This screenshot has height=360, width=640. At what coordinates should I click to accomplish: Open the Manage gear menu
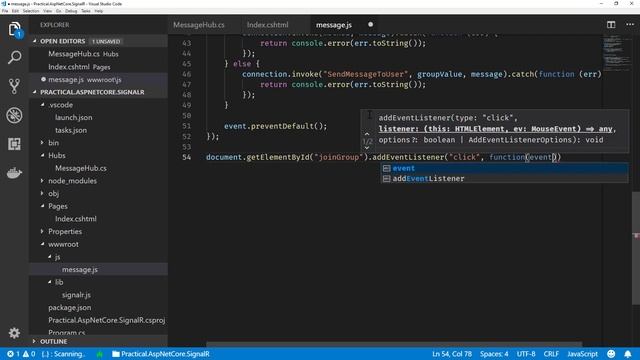14,333
